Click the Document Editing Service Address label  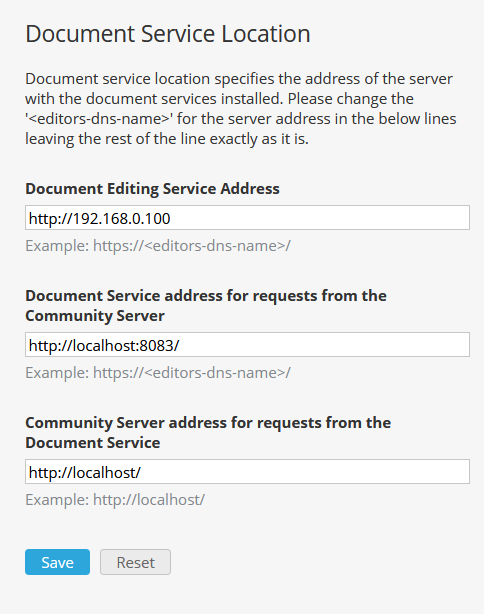152,189
